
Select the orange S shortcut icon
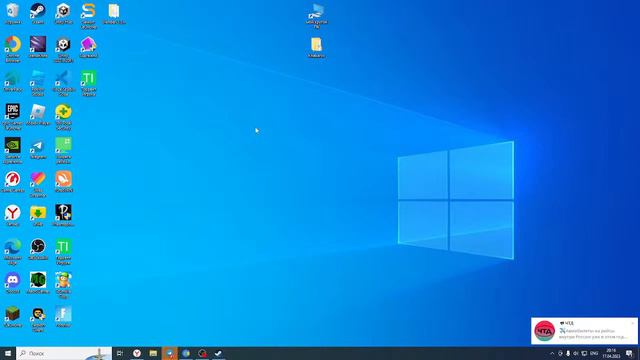tap(89, 16)
